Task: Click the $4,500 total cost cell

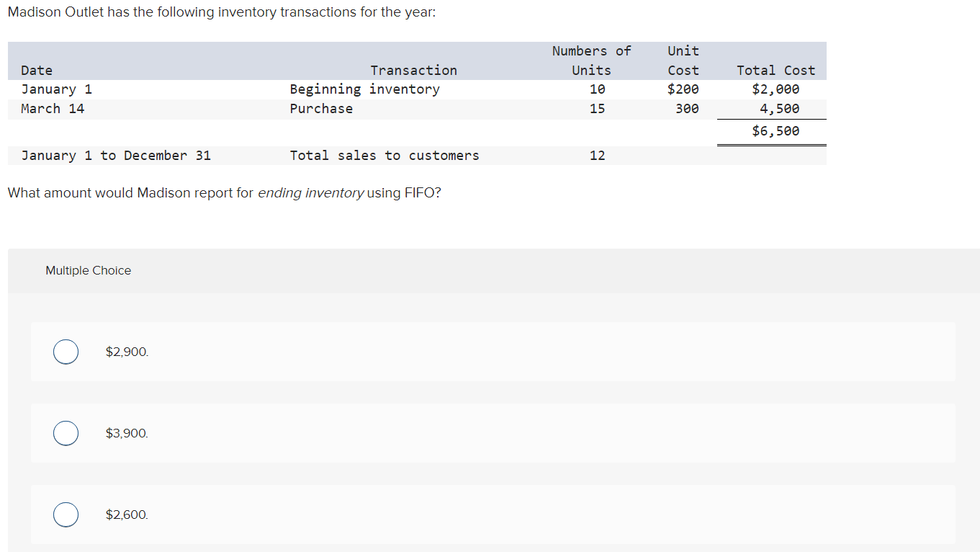Action: 780,109
